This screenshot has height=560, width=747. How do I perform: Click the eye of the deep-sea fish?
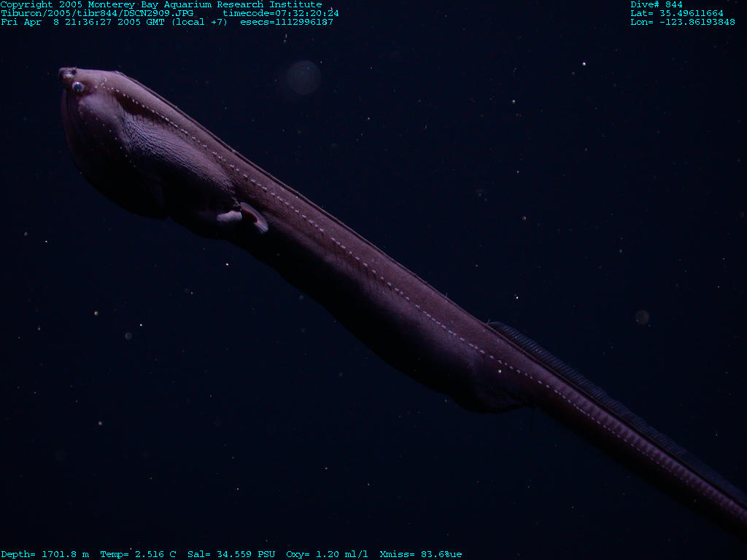[77, 87]
